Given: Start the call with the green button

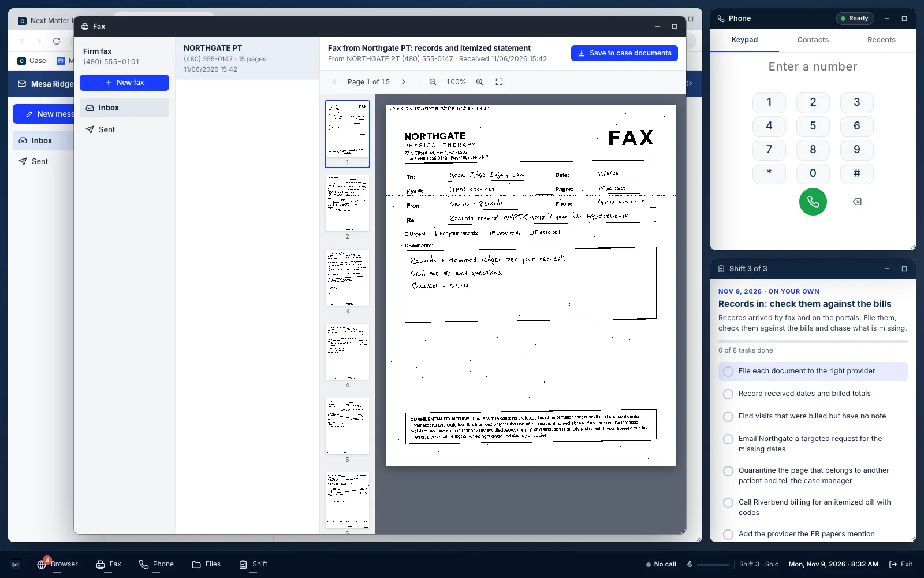Looking at the screenshot, I should 813,202.
